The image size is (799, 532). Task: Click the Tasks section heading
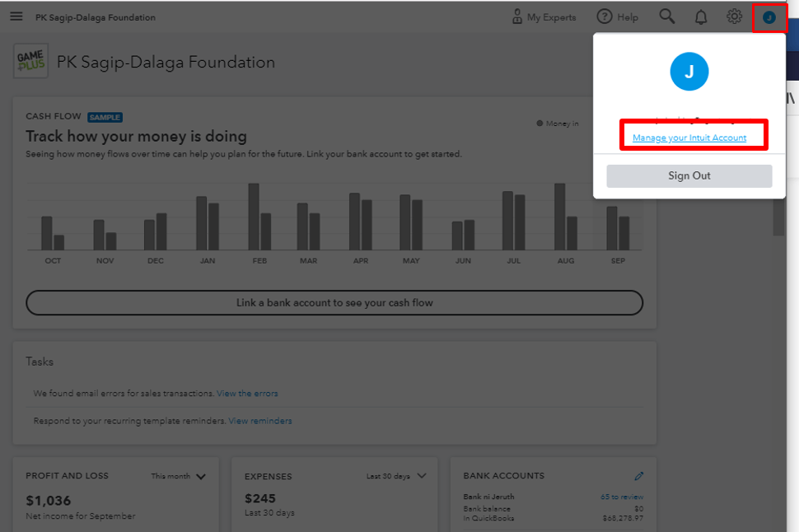(x=40, y=362)
